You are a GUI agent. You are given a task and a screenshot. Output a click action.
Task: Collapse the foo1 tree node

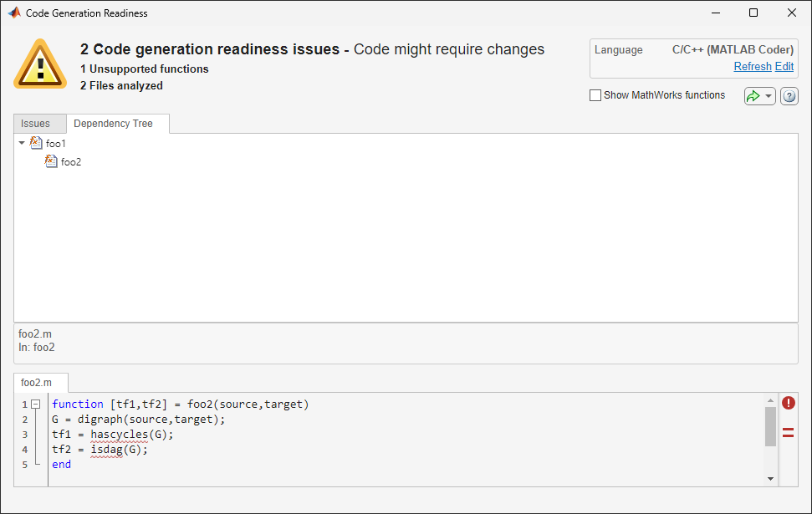click(20, 143)
